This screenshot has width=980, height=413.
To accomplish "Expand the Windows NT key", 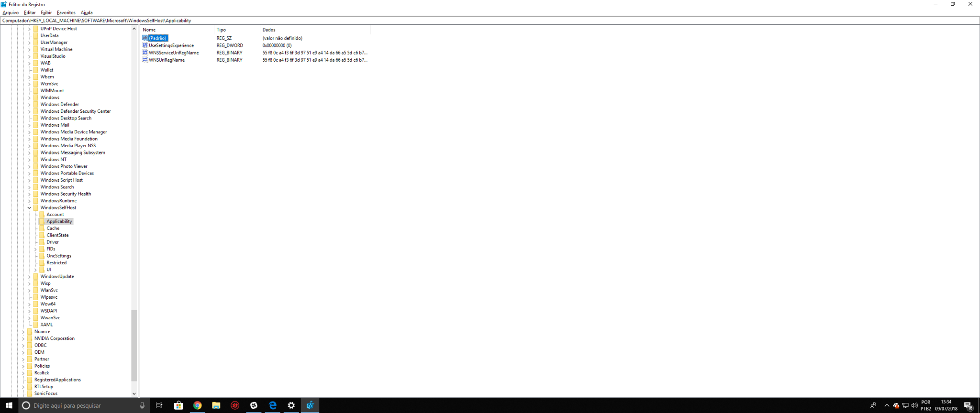I will (x=29, y=160).
